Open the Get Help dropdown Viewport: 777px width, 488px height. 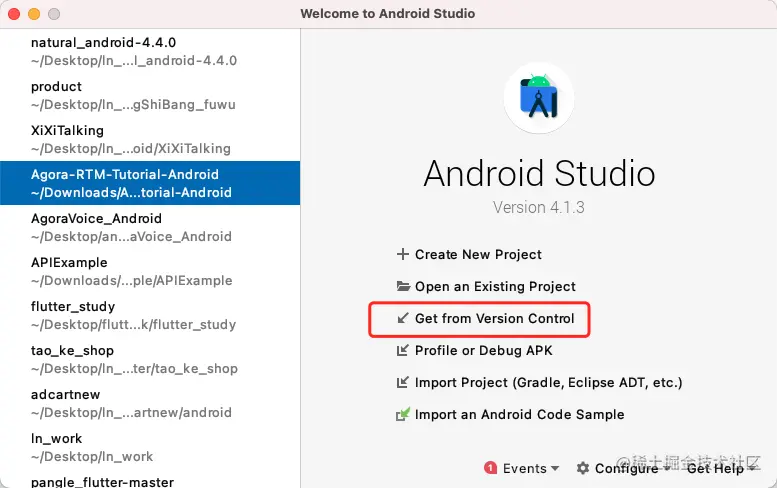(721, 468)
